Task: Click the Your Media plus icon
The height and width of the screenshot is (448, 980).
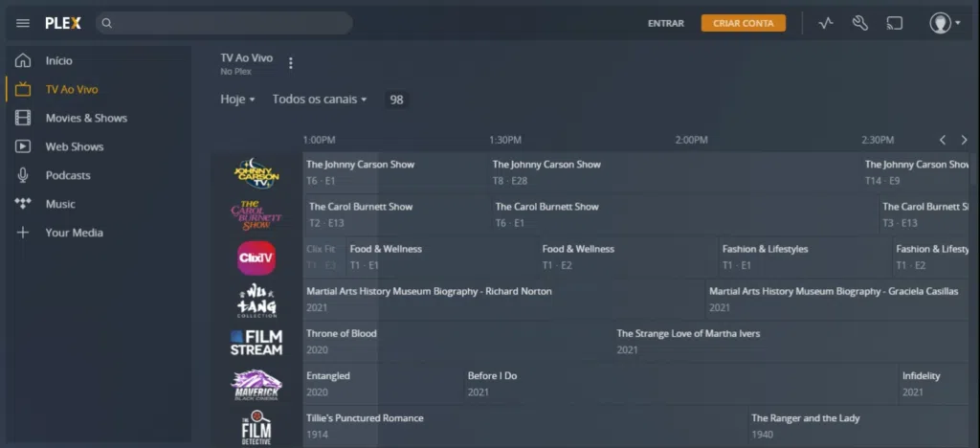Action: [x=23, y=233]
